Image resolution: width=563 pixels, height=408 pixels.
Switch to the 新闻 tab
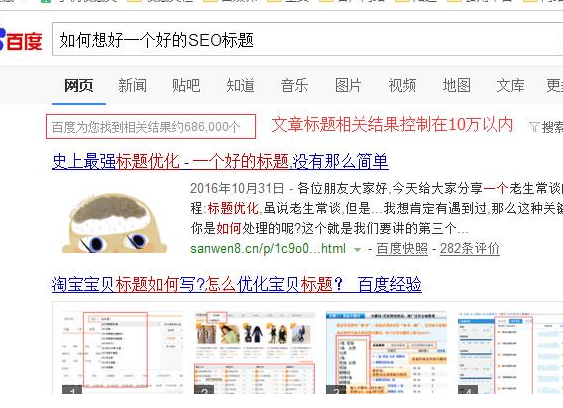132,85
